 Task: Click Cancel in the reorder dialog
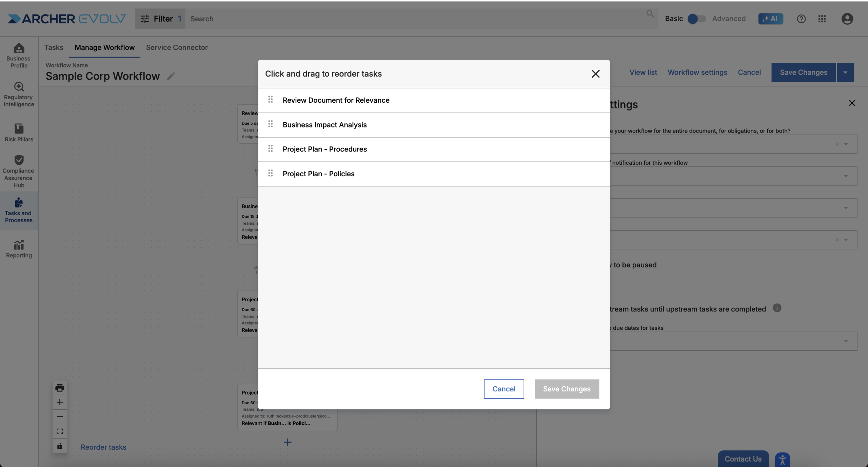point(504,389)
